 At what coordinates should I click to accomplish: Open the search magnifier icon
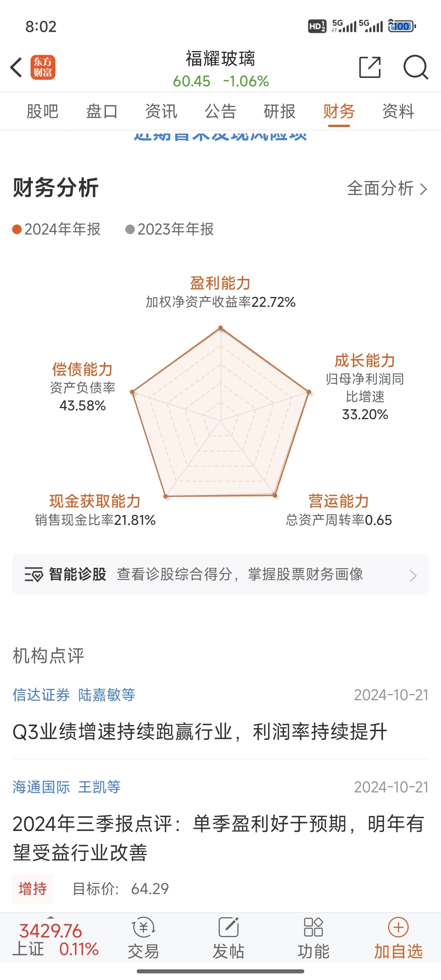(415, 67)
